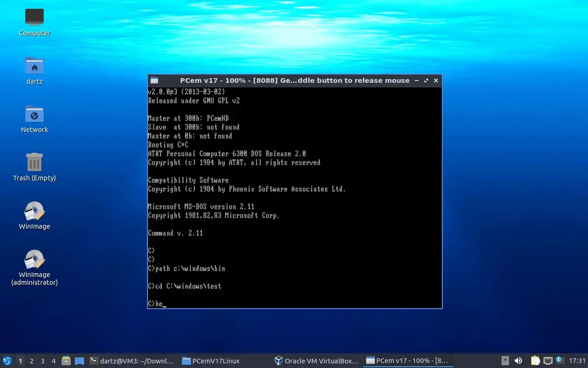This screenshot has width=588, height=368.
Task: Click the update notifier tray icon
Action: (x=559, y=361)
